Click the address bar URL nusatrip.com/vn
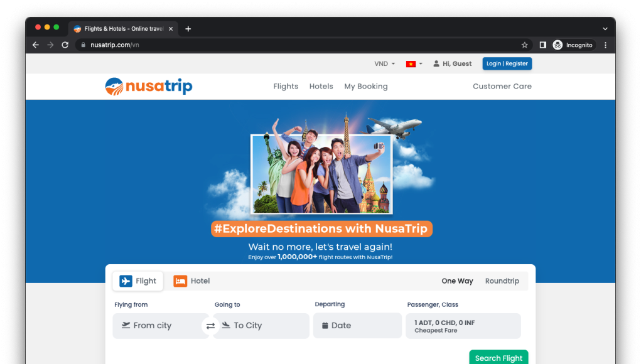Image resolution: width=641 pixels, height=364 pixels. [115, 45]
